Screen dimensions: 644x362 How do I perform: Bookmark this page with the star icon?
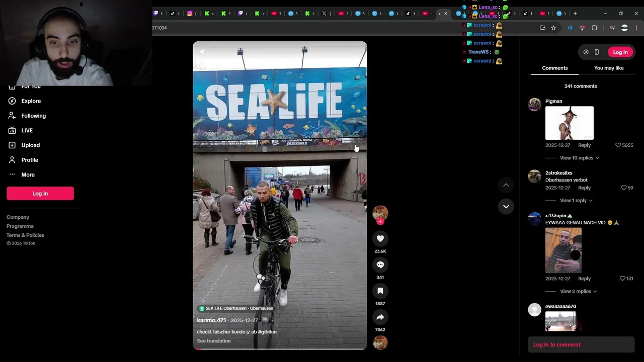point(553,28)
